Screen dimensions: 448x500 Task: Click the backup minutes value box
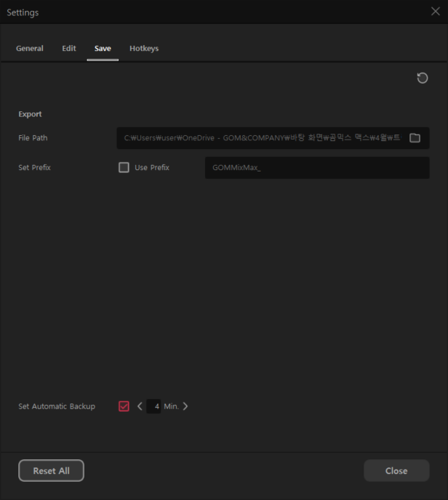155,406
